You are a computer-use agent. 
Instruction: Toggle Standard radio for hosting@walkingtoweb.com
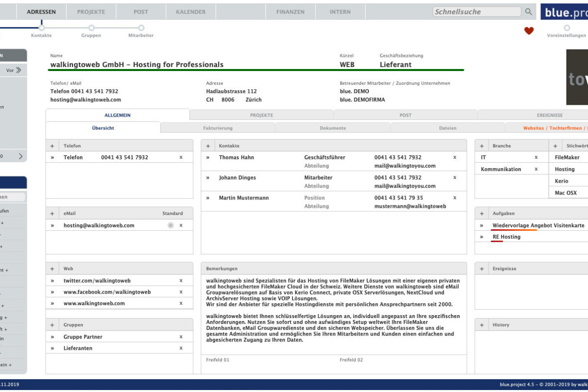pyautogui.click(x=171, y=225)
